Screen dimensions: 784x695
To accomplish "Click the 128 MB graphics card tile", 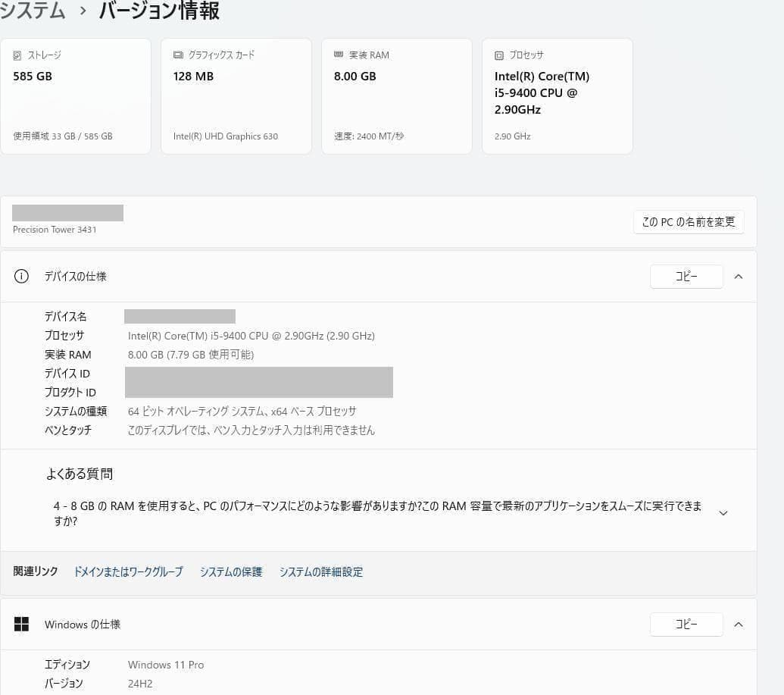I will click(x=236, y=95).
